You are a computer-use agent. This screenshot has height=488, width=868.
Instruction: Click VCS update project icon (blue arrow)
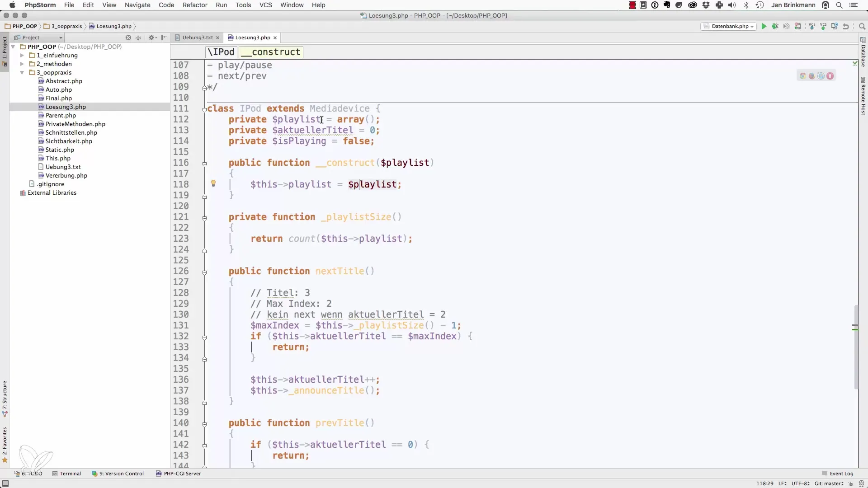pyautogui.click(x=812, y=26)
